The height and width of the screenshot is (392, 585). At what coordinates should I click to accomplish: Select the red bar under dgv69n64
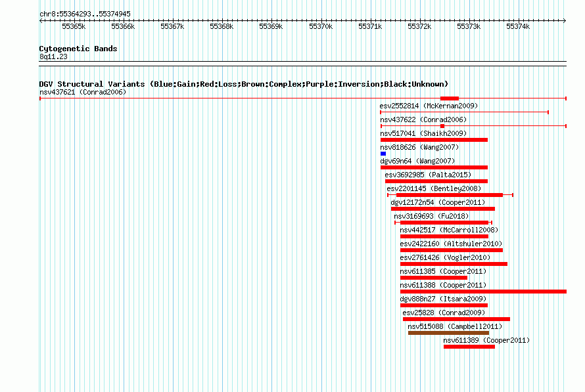tap(434, 167)
